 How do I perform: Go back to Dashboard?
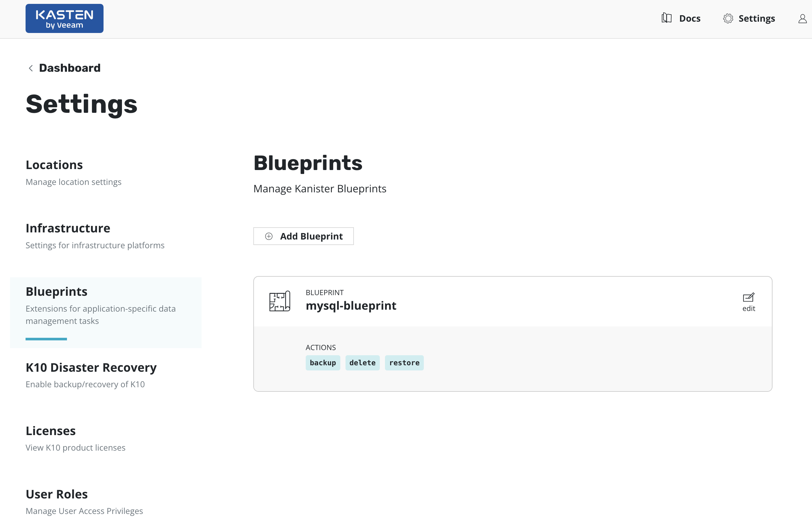[70, 68]
